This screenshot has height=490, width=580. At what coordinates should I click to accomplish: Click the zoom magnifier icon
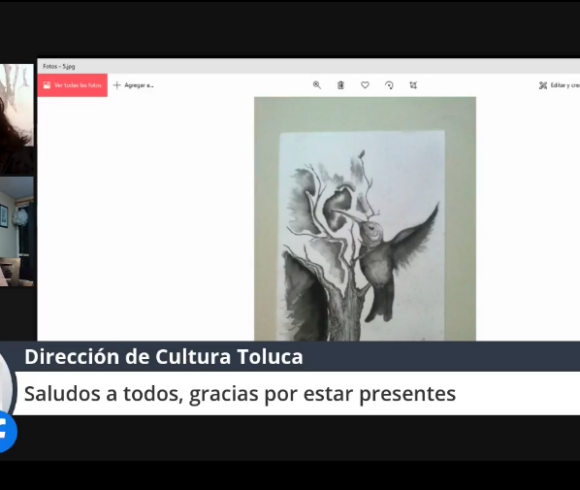[317, 85]
